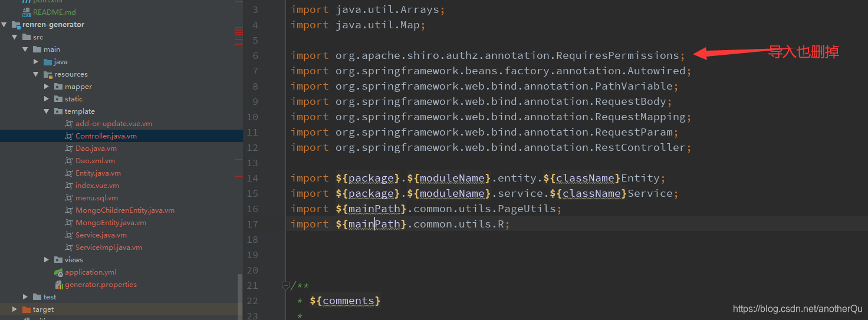
Task: Click the template folder icon
Action: (x=58, y=111)
